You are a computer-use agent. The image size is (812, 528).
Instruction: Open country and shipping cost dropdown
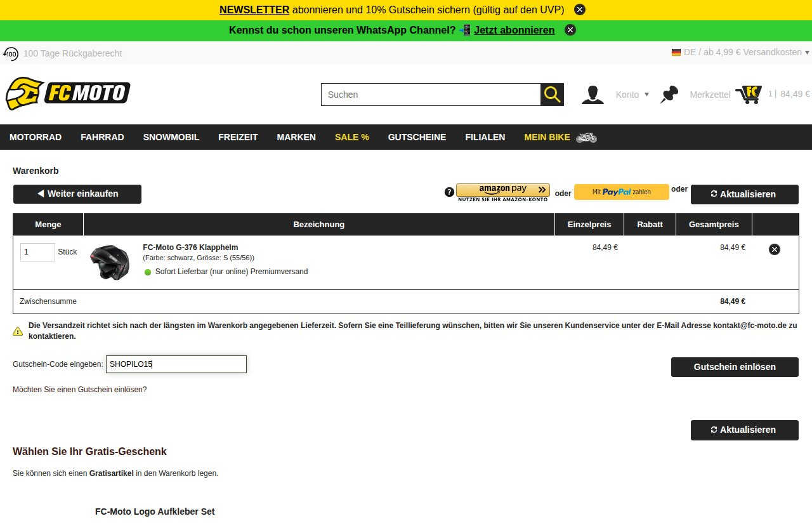pyautogui.click(x=740, y=52)
